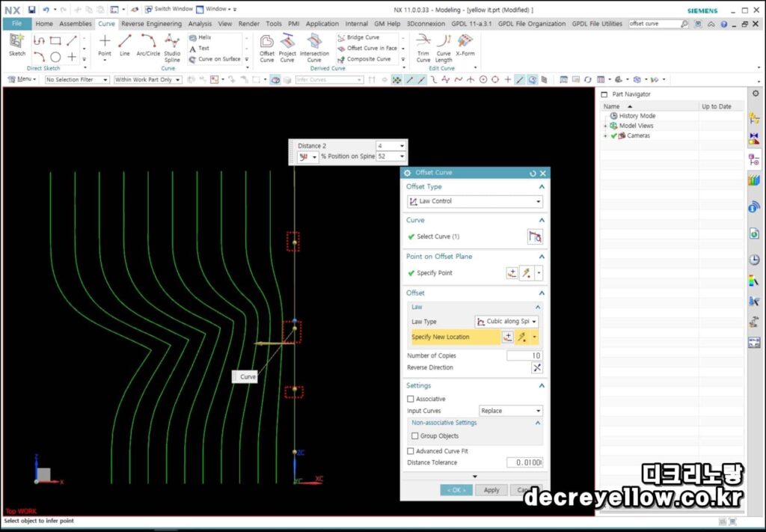Click Select Curve selection icon

point(535,236)
